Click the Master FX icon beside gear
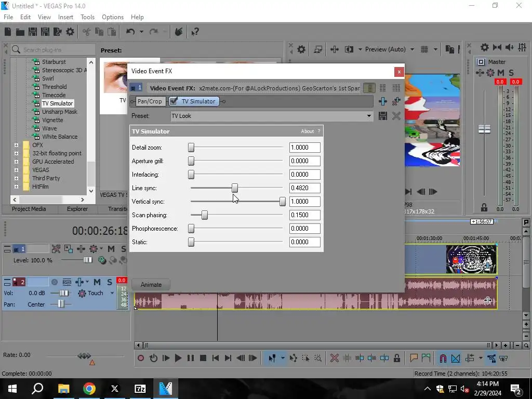This screenshot has height=399, width=532. (x=480, y=73)
